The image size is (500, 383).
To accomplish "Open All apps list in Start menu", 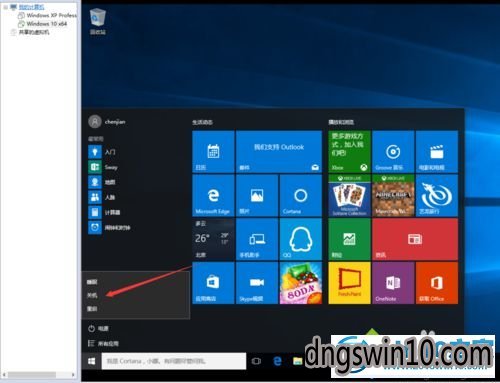I will pos(103,343).
